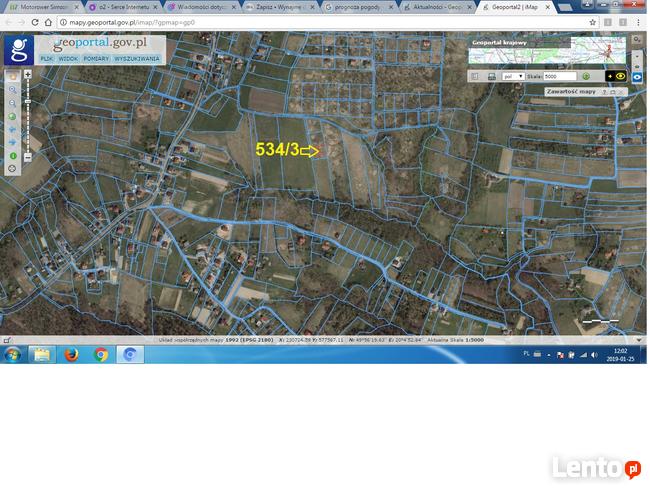Viewport: 650px width, 488px height.
Task: Go to the previous map view
Action: point(12,129)
